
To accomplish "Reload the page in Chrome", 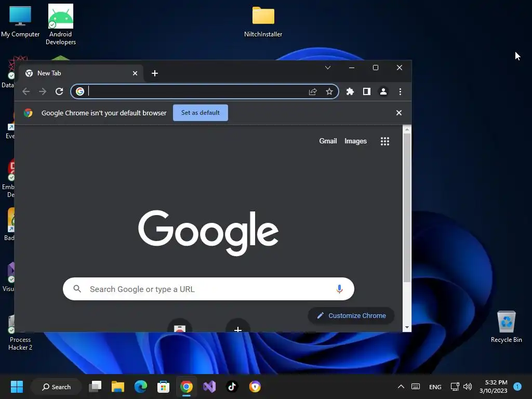I will (59, 91).
